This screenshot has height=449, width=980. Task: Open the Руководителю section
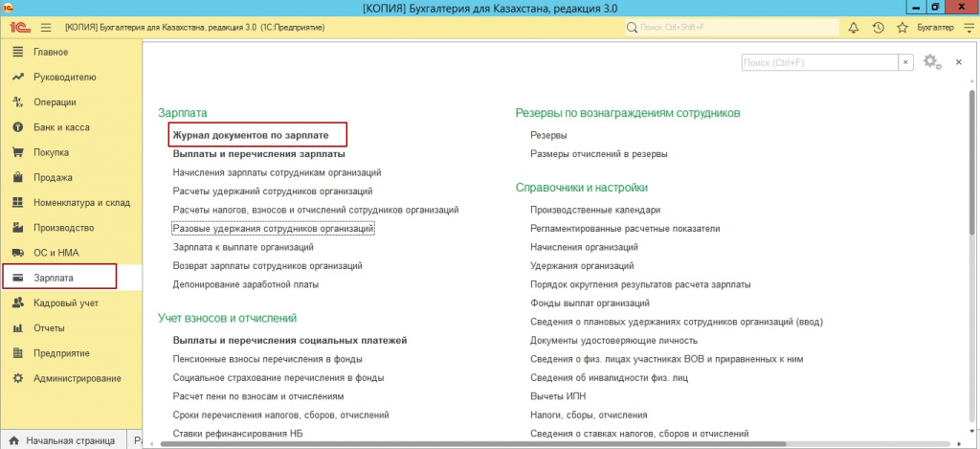pyautogui.click(x=65, y=77)
